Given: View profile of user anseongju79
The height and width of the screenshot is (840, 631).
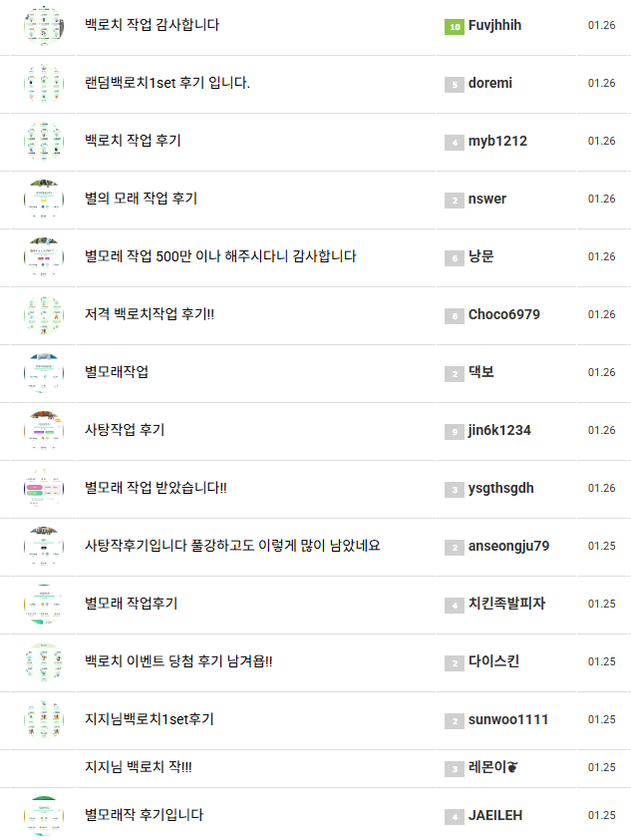Looking at the screenshot, I should pos(508,546).
